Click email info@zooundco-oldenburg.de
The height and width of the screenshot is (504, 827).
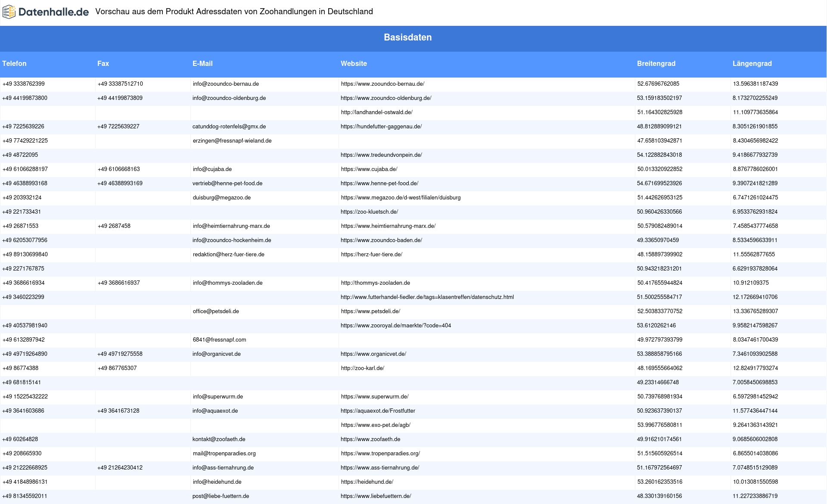(229, 98)
